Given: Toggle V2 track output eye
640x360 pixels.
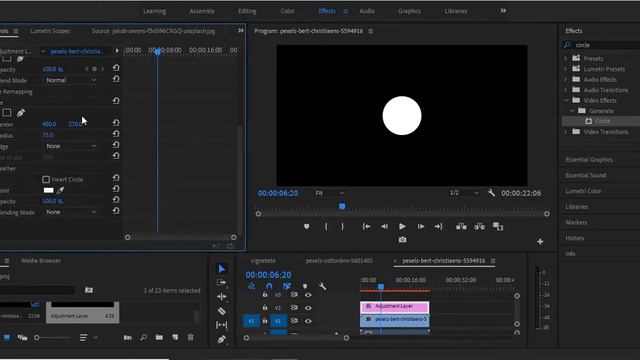Looking at the screenshot, I should point(308,308).
